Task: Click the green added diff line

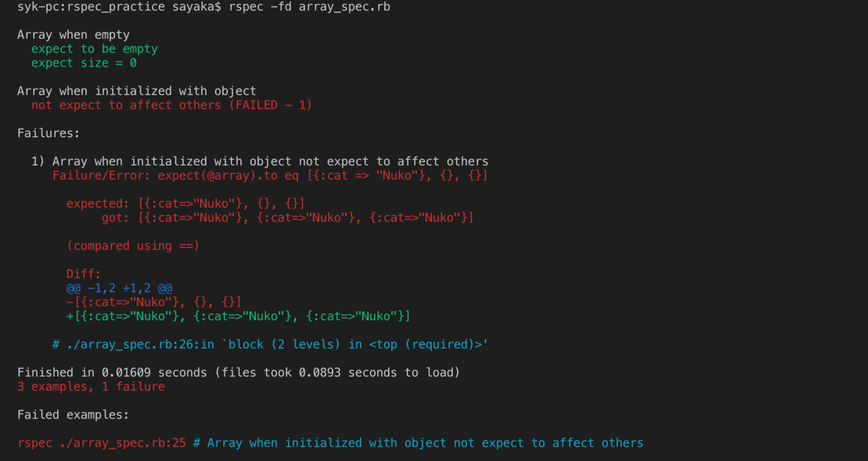Action: coord(239,316)
